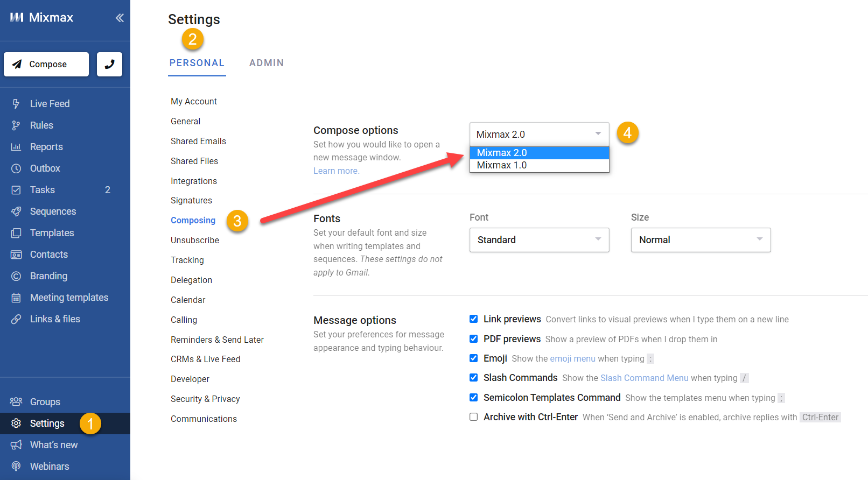Open General settings section
This screenshot has width=868, height=480.
[x=186, y=122]
